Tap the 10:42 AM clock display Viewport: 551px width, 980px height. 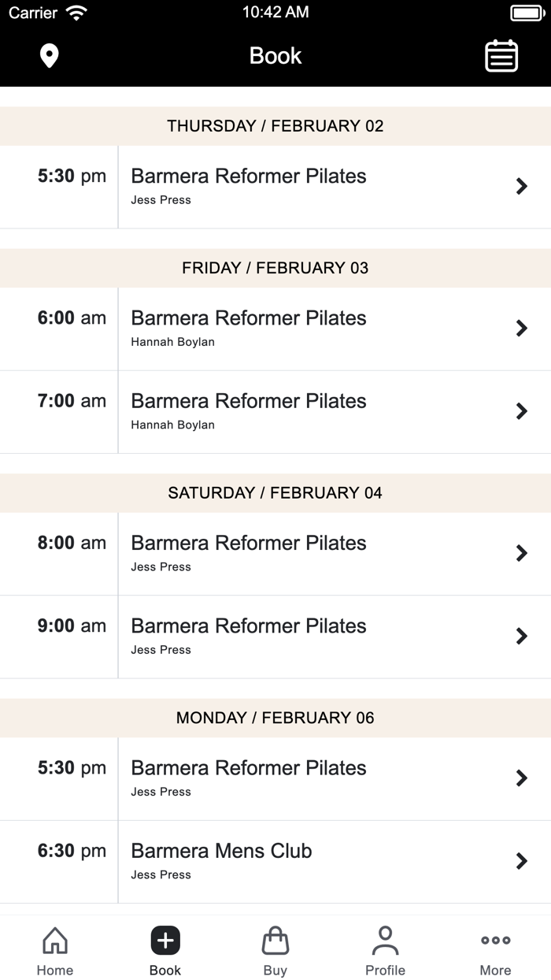[275, 12]
